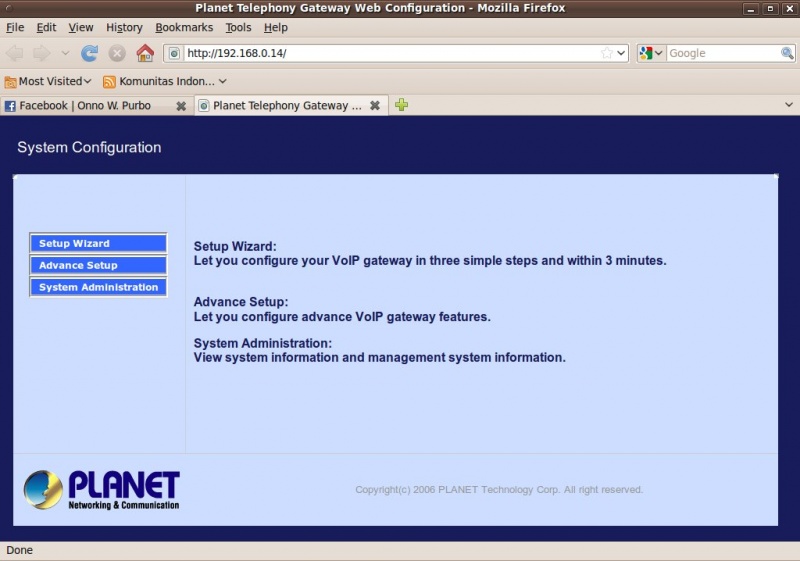The image size is (800, 561).
Task: Open the File menu
Action: 15,28
